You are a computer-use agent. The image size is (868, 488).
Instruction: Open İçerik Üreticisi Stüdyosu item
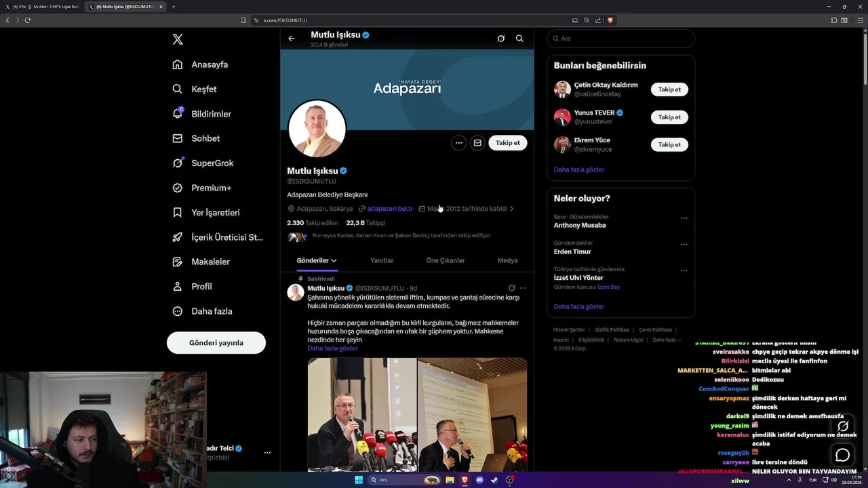[x=218, y=237]
